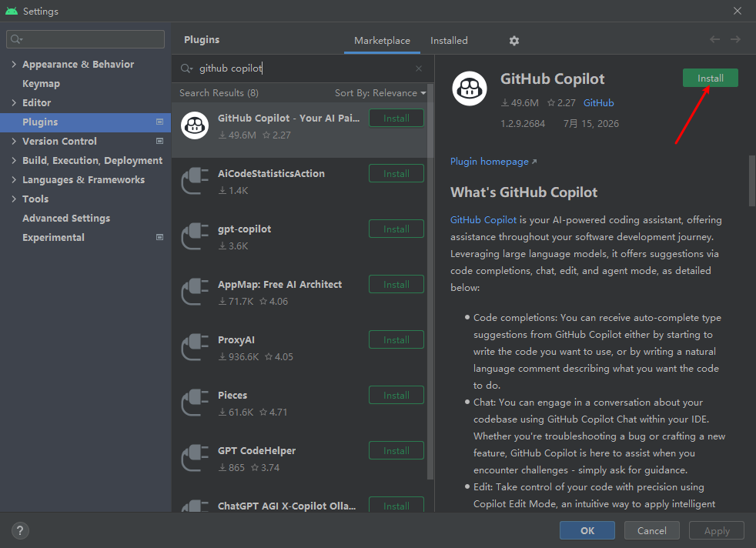Navigate back with the left arrow
This screenshot has height=548, width=756.
click(x=714, y=39)
